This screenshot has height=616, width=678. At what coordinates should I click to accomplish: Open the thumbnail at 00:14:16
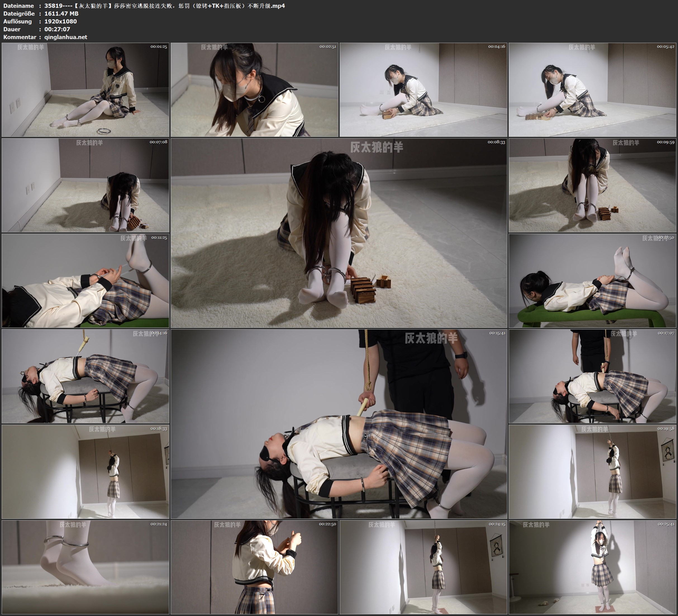coord(85,376)
